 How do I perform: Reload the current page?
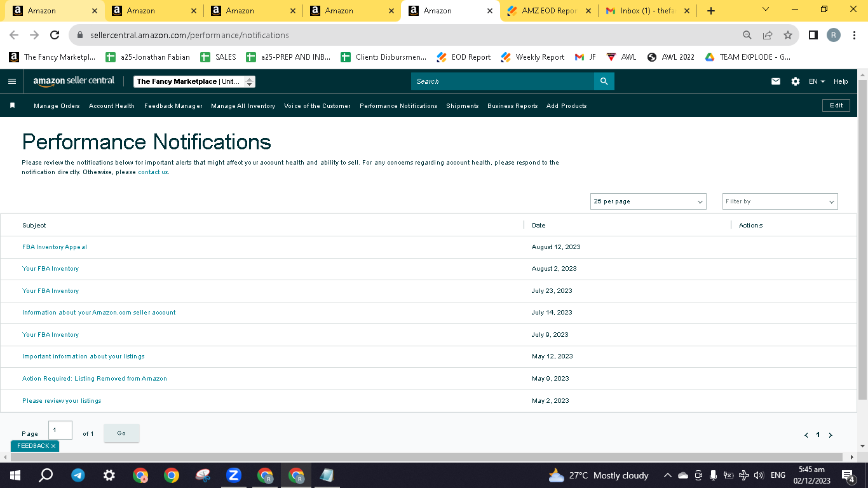(x=55, y=36)
